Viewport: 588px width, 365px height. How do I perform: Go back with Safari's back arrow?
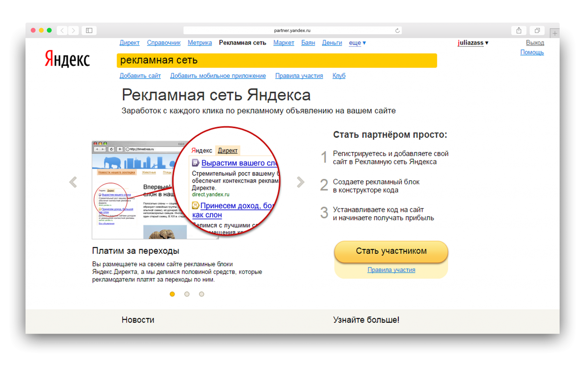(62, 30)
